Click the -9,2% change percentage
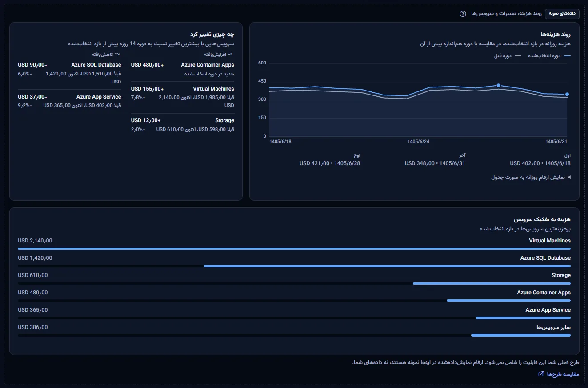Screen dimensions: 588x388 (x=25, y=106)
